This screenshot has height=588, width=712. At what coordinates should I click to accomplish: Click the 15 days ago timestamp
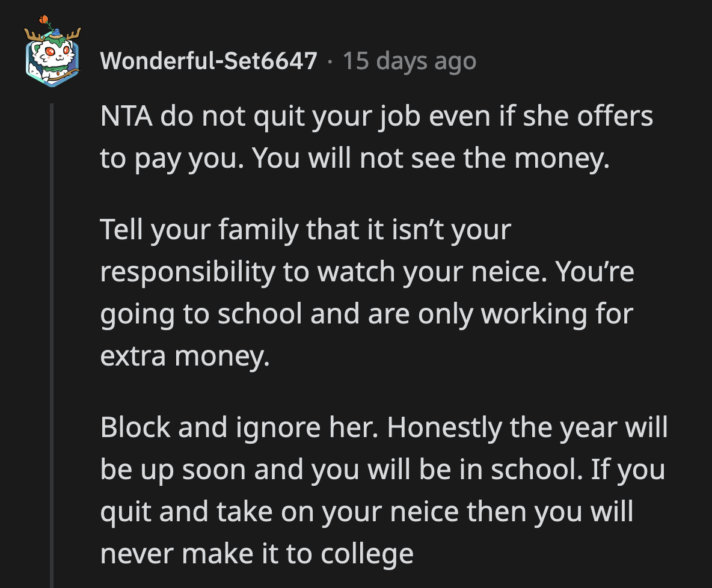click(x=409, y=60)
